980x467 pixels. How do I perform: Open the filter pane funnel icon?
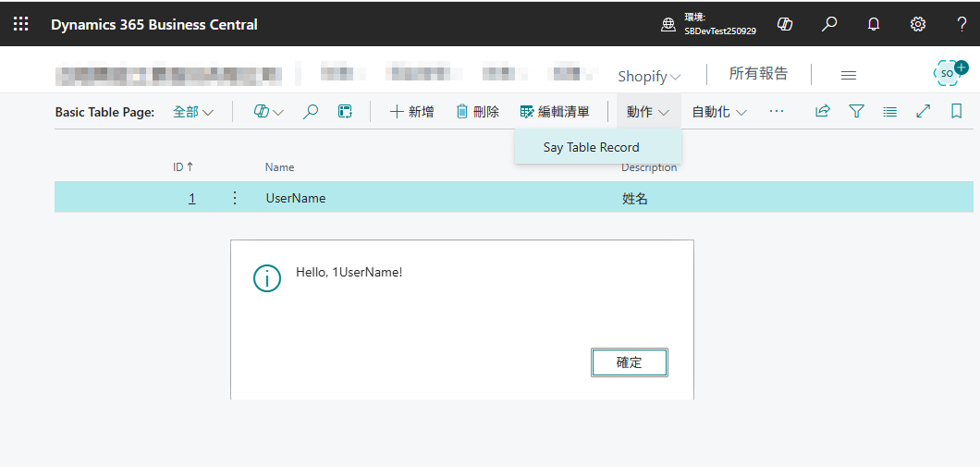tap(856, 111)
